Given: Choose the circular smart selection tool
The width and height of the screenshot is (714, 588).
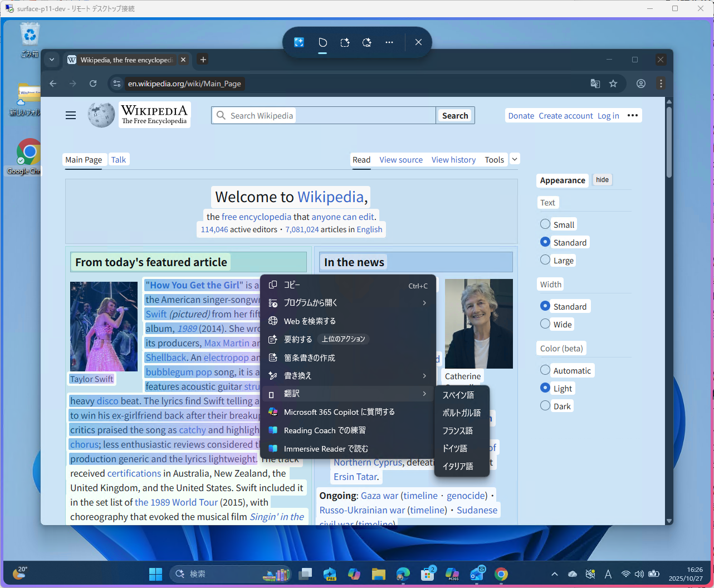Looking at the screenshot, I should (366, 42).
